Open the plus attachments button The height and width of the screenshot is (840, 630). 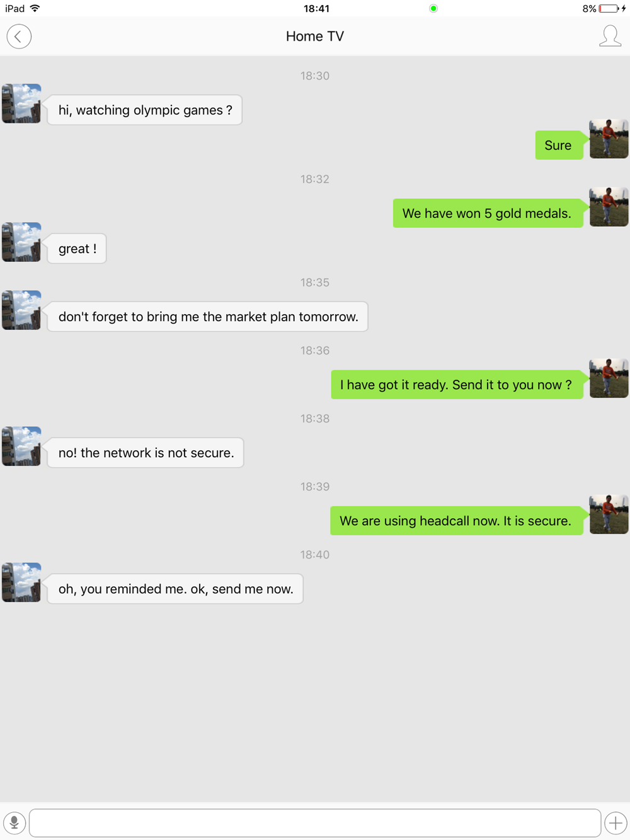[x=616, y=822]
